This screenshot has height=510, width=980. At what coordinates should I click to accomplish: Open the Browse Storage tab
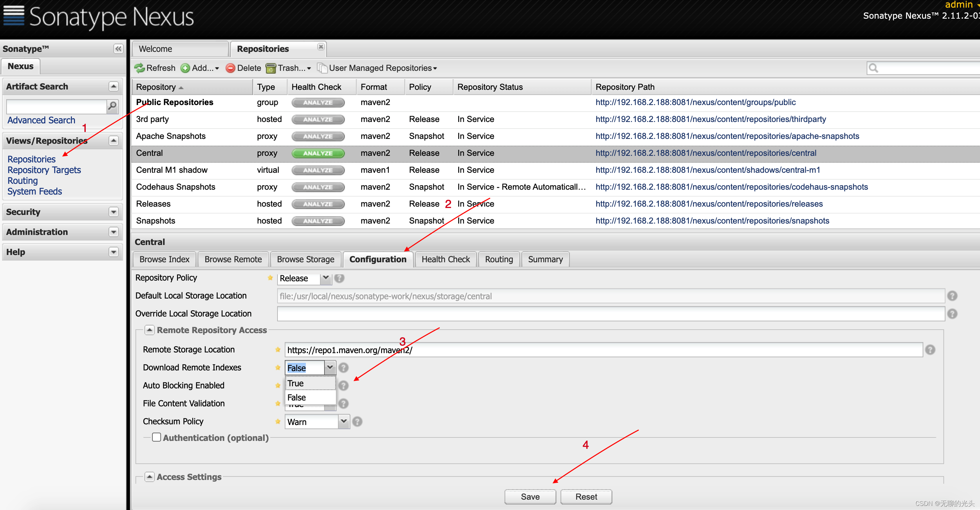(305, 259)
